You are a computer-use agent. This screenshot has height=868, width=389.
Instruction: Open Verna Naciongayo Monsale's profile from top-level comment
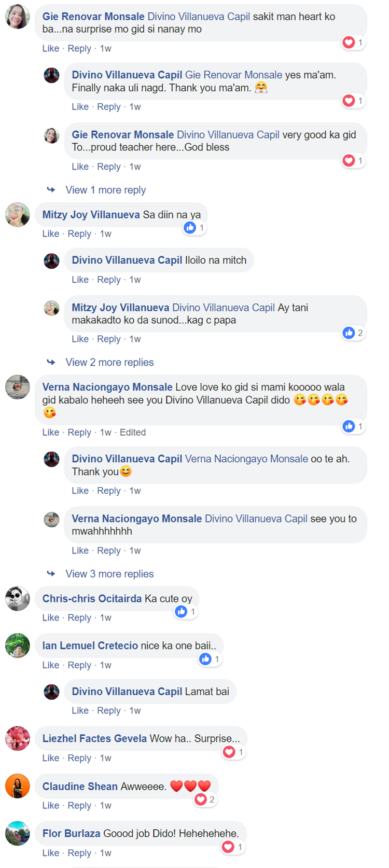107,387
